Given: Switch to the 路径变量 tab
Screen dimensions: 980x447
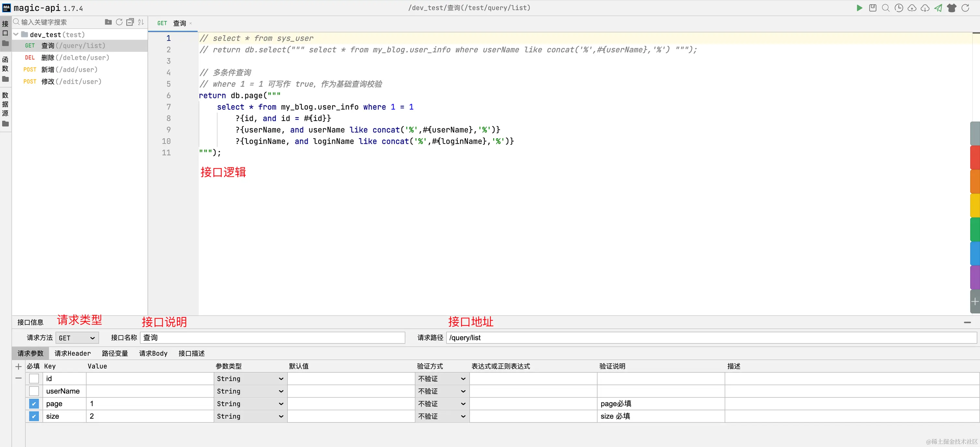Looking at the screenshot, I should (115, 353).
